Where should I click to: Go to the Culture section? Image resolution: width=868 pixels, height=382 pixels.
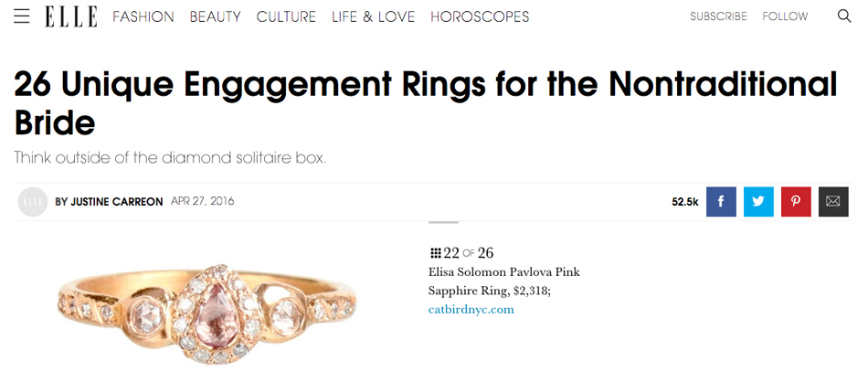coord(286,16)
